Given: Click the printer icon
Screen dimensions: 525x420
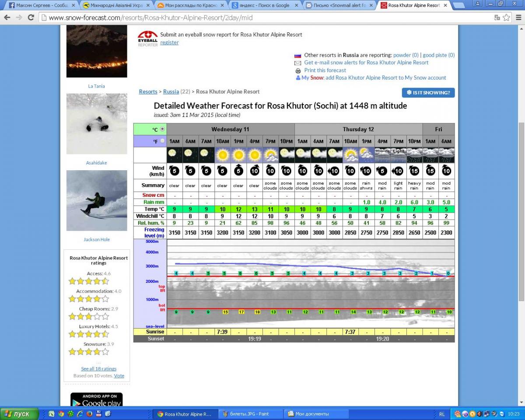Looking at the screenshot, I should pos(298,70).
